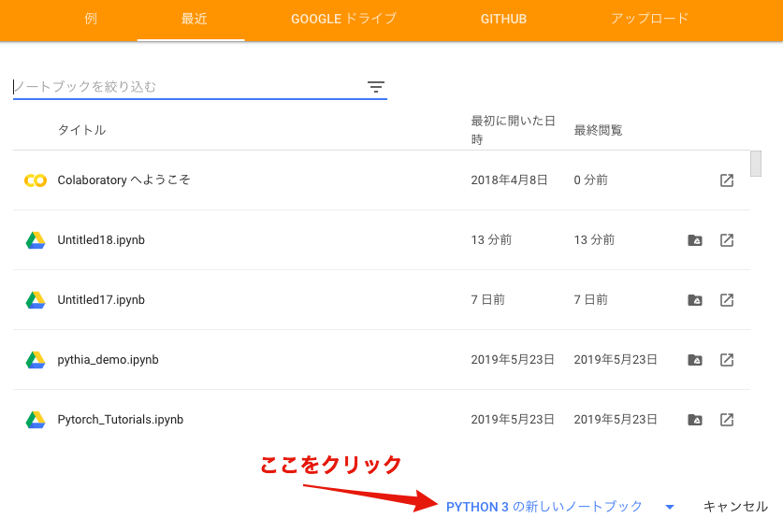The height and width of the screenshot is (532, 783).
Task: Click Pytorch_Tutorials last-viewed date 2019年5月23日
Action: click(x=616, y=420)
